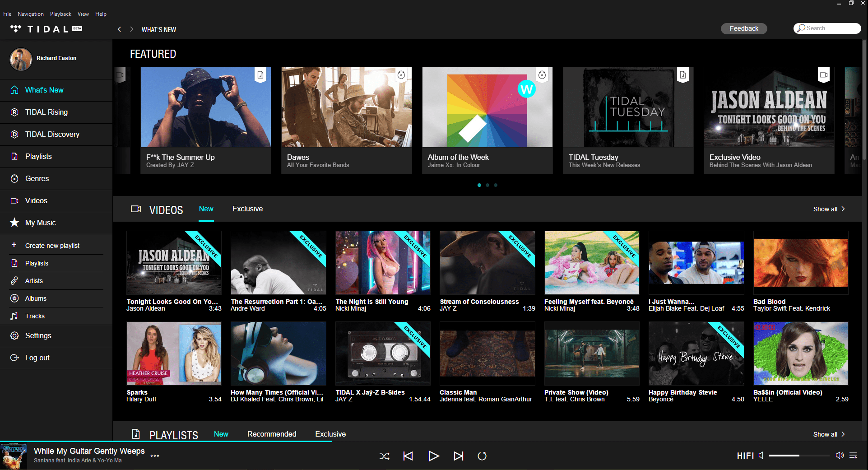Mute volume using small speaker icon

[x=761, y=455]
